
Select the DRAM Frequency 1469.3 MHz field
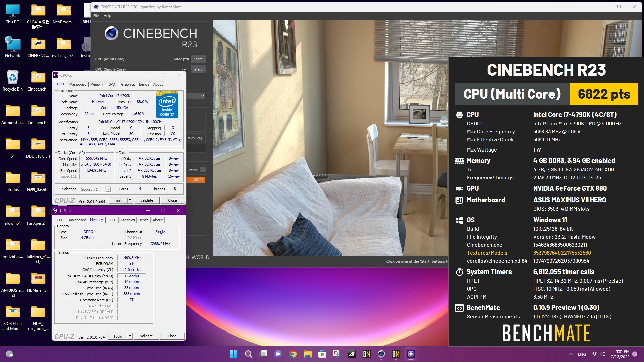click(131, 258)
